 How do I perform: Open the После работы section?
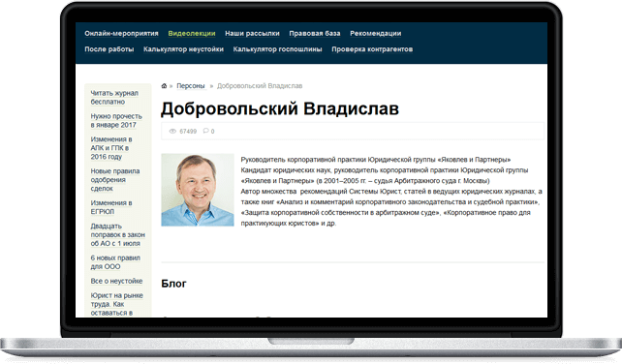pyautogui.click(x=109, y=49)
